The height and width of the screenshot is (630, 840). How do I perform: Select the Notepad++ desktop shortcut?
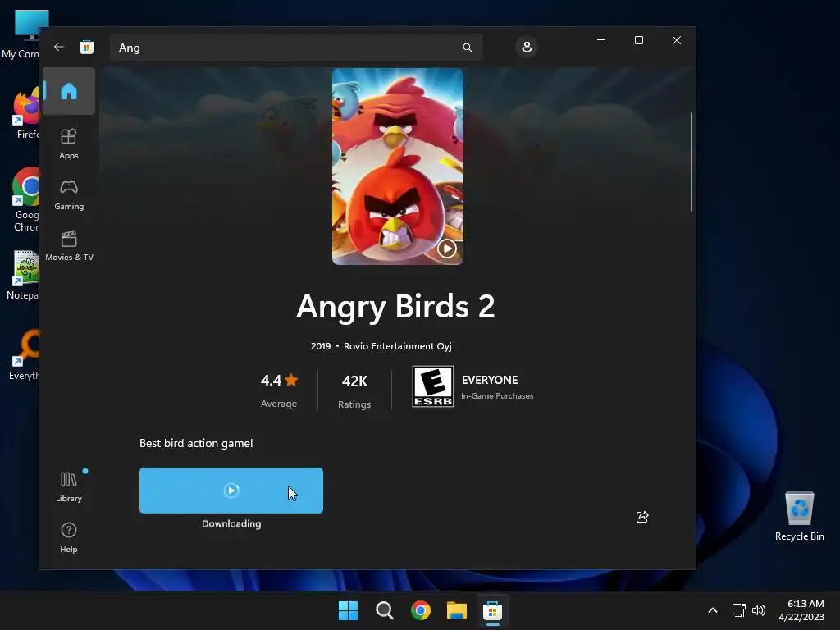click(x=24, y=276)
